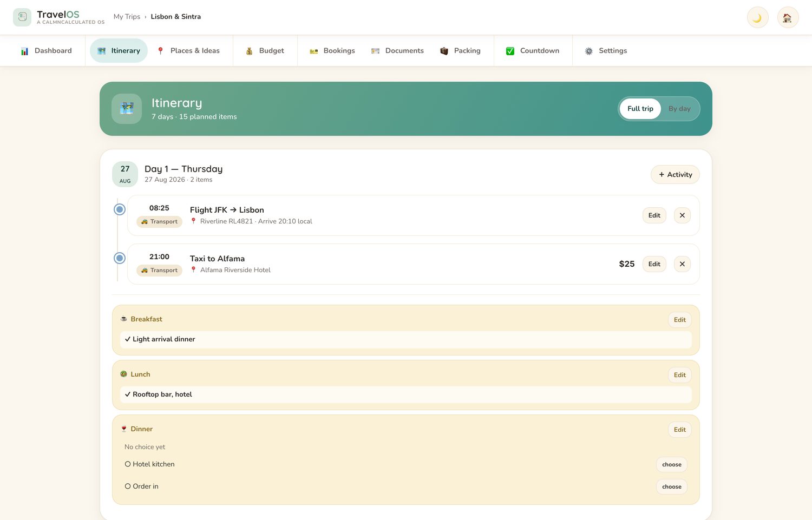Viewport: 812px width, 520px height.
Task: Click the 27 AUG date badge
Action: (125, 174)
